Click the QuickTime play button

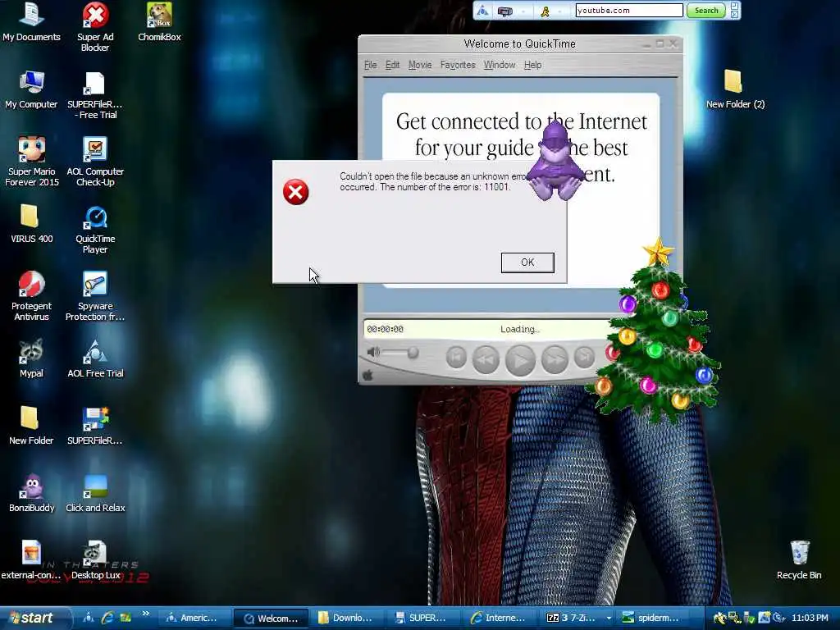point(520,360)
